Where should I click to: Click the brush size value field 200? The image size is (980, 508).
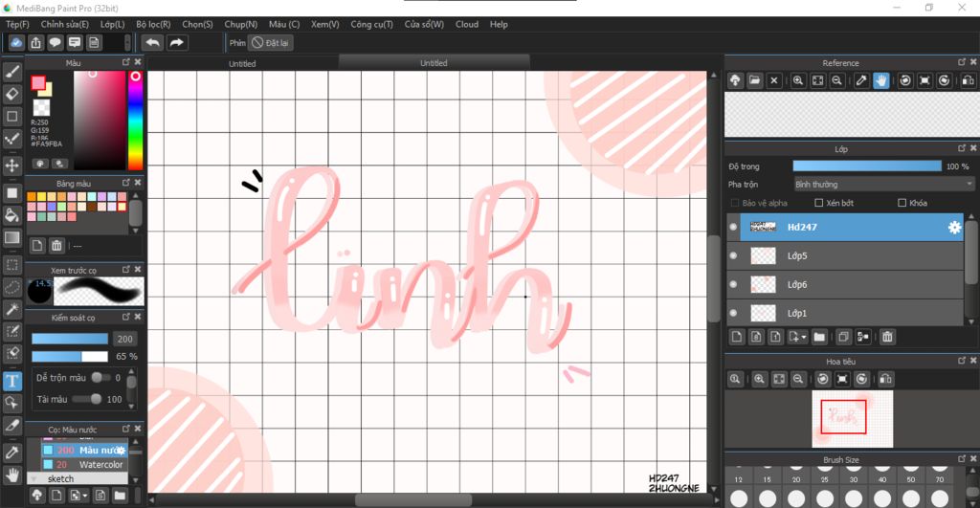pyautogui.click(x=125, y=339)
